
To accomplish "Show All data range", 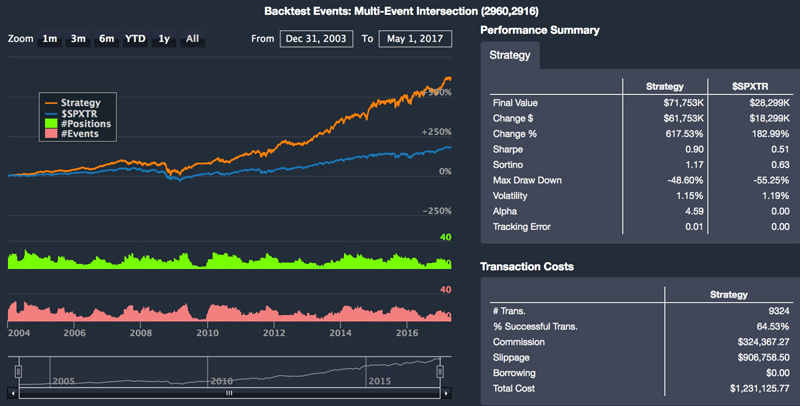I will click(x=192, y=39).
